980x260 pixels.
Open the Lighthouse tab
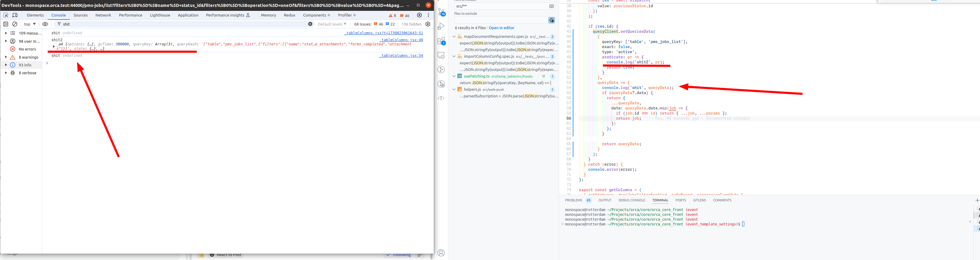pyautogui.click(x=160, y=15)
